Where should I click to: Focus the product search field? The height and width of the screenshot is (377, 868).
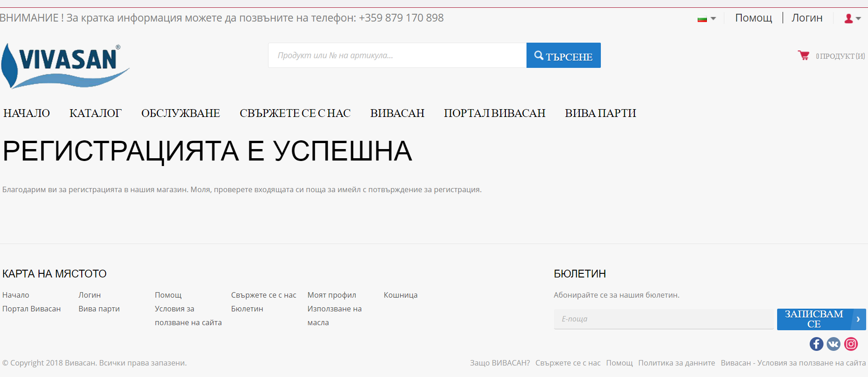click(398, 55)
